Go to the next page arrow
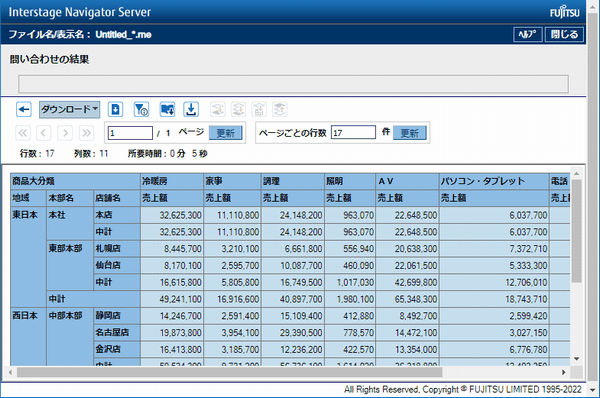 [x=65, y=133]
